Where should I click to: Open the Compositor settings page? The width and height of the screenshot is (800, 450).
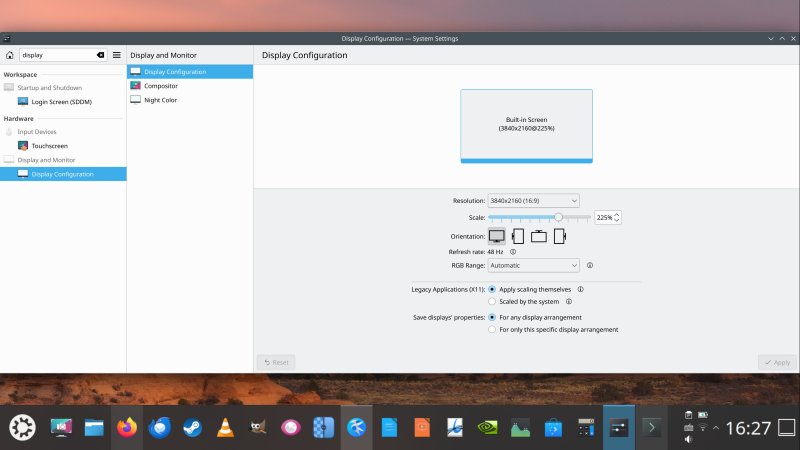[x=160, y=86]
